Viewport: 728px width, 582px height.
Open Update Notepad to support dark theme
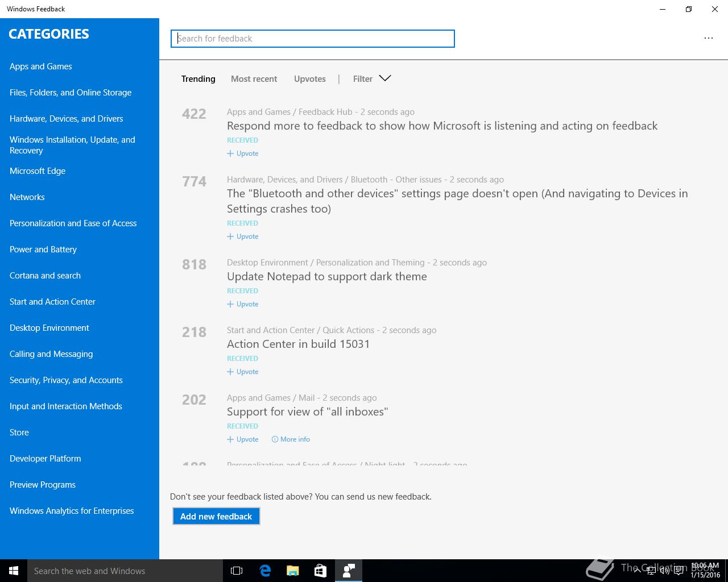point(326,276)
